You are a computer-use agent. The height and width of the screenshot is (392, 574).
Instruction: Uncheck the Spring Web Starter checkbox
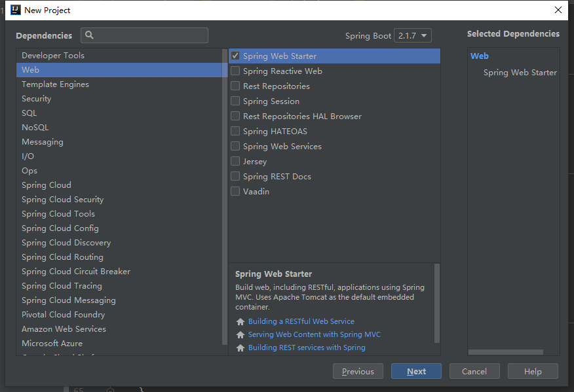pos(235,56)
